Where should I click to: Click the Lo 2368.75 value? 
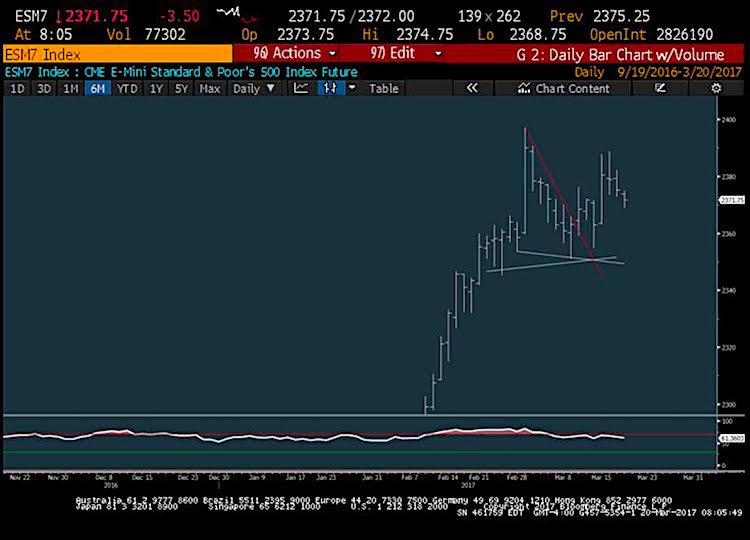coord(538,34)
